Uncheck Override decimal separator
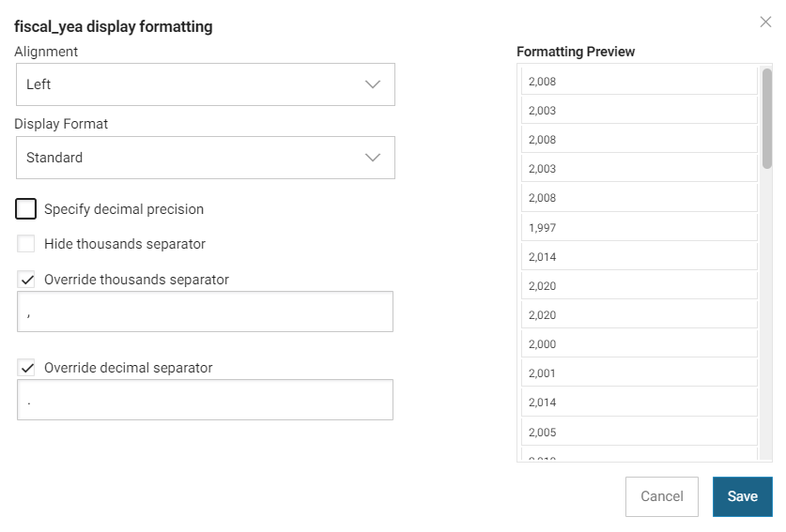Image resolution: width=786 pixels, height=532 pixels. pyautogui.click(x=26, y=367)
